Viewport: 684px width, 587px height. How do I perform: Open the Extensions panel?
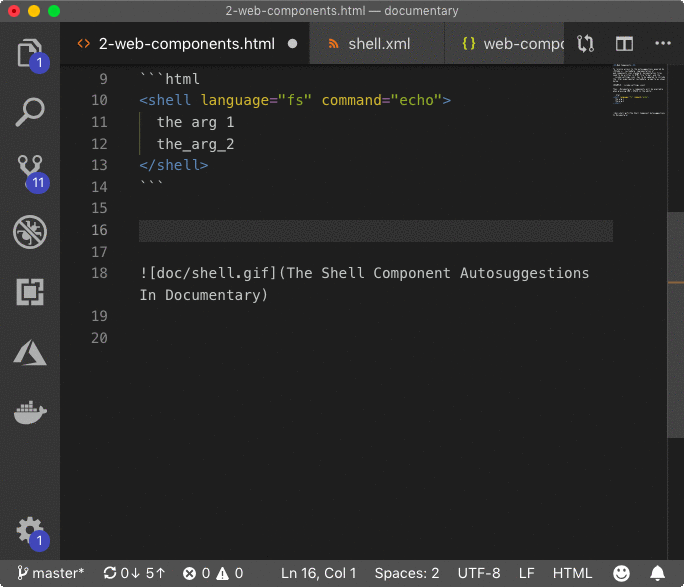click(x=30, y=292)
